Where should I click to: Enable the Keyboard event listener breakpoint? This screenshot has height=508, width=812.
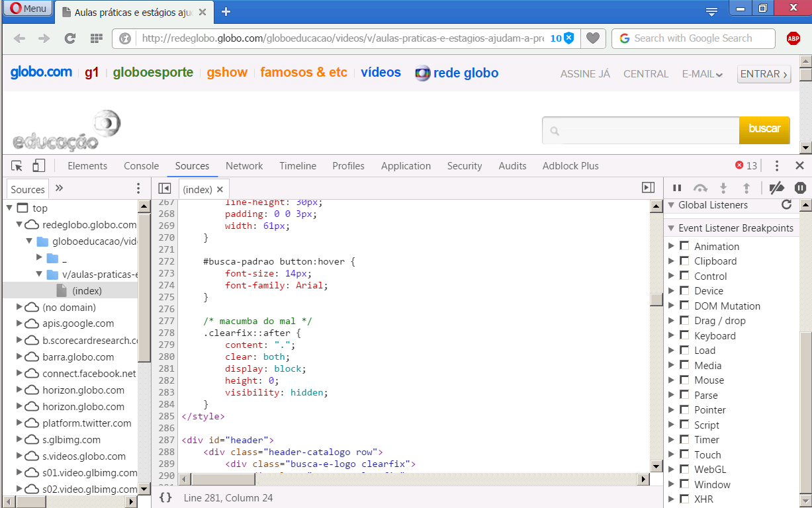(x=684, y=335)
